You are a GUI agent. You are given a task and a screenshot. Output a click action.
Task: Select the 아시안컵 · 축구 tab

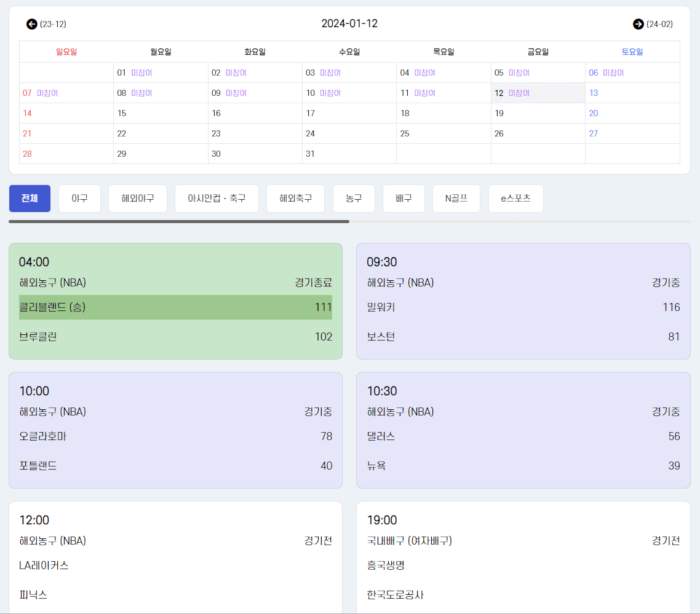(x=217, y=199)
